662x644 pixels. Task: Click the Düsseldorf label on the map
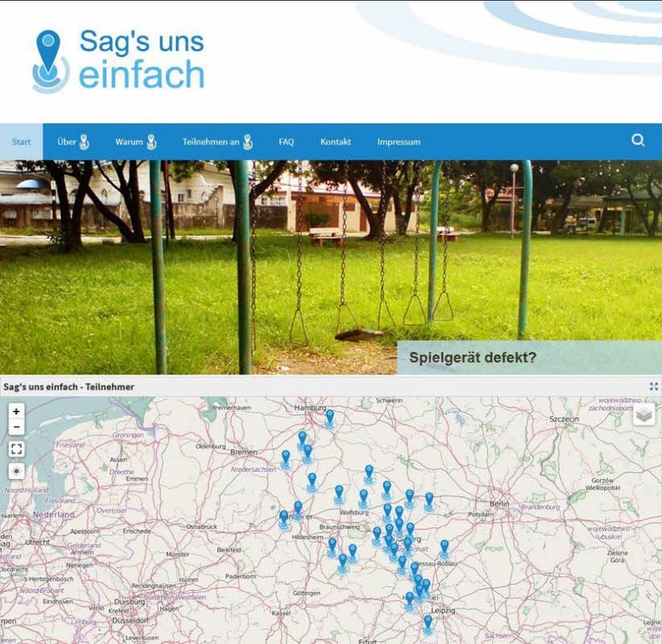(x=130, y=621)
